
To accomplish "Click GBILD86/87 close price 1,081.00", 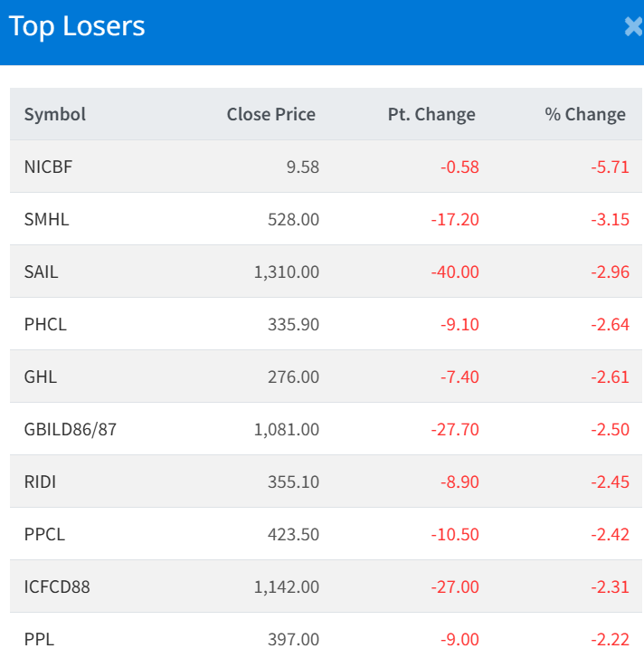I will 287,429.
